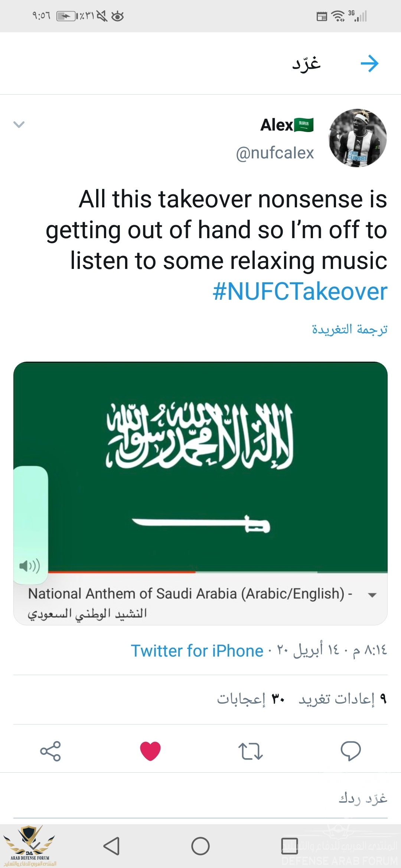Image resolution: width=401 pixels, height=868 pixels.
Task: View the 30 likes list
Action: coord(251,699)
